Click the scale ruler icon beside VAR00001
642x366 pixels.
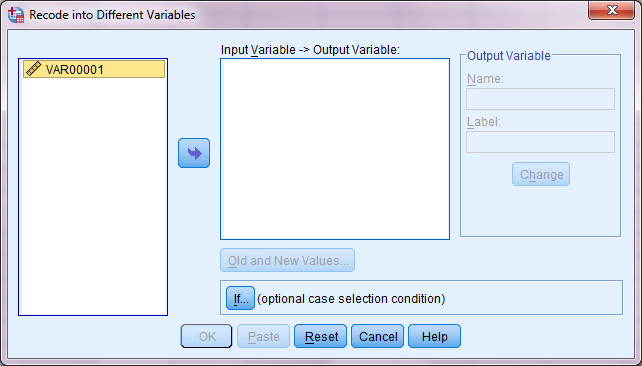coord(34,69)
